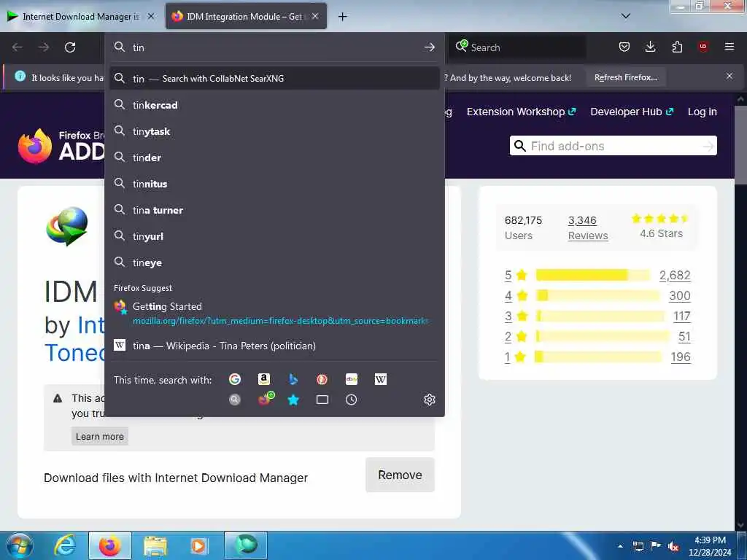Open a new tab
Image resolution: width=747 pixels, height=560 pixels.
point(342,17)
